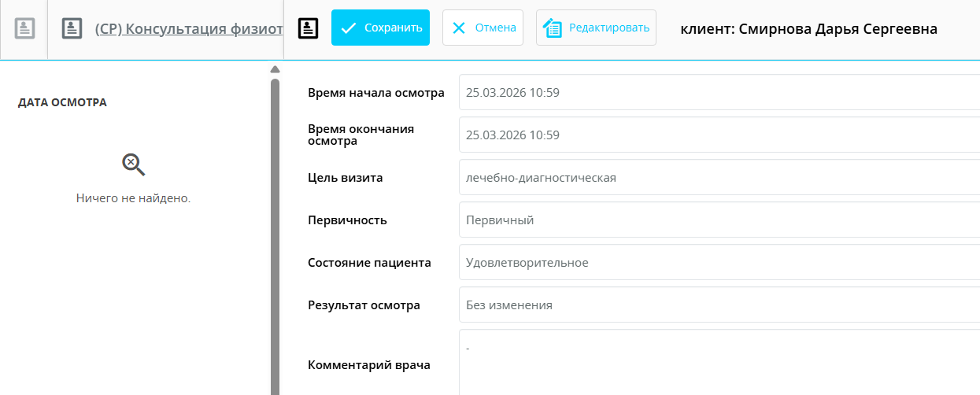
Task: Click the ДАТА ОСМОТРА panel header
Action: click(x=62, y=102)
